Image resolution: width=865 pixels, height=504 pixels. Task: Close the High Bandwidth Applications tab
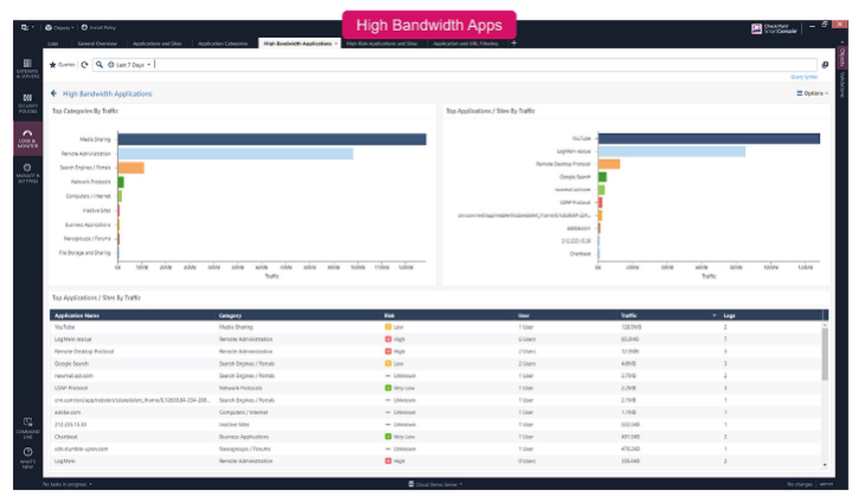(336, 43)
